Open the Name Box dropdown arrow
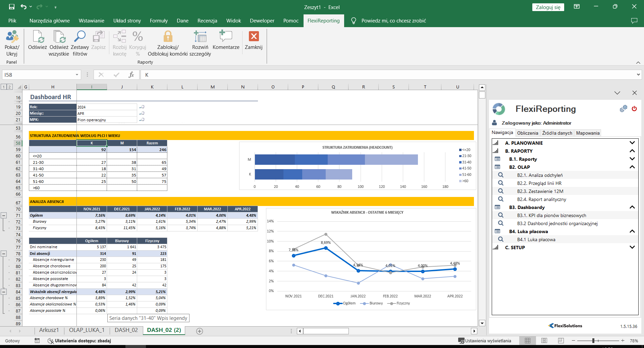Viewport: 644px width, 348px height. [x=77, y=75]
